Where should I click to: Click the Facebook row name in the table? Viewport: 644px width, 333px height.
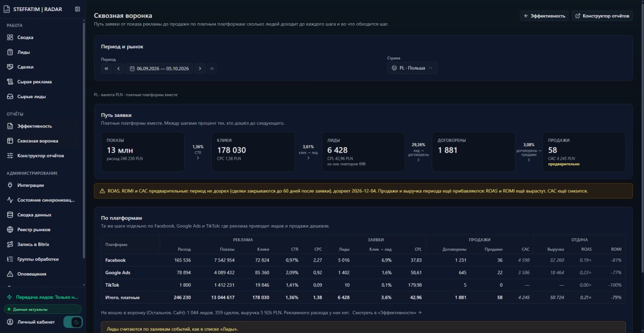click(x=115, y=260)
